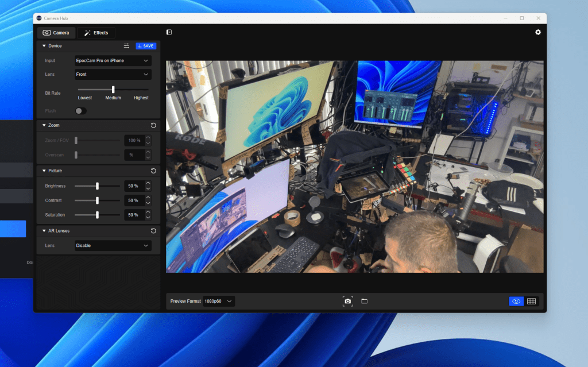The width and height of the screenshot is (588, 367).
Task: Click the Saturation value field
Action: click(134, 215)
